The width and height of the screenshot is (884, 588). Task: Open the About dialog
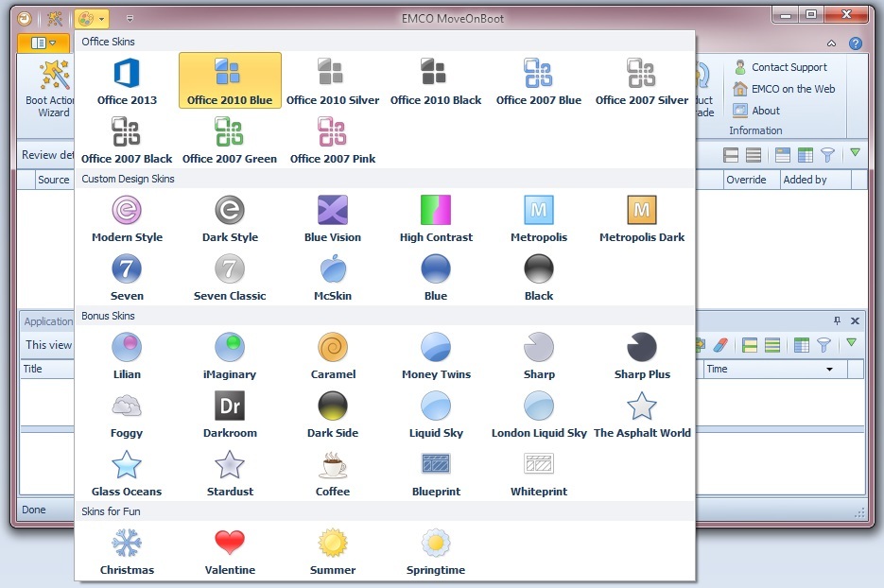[756, 111]
